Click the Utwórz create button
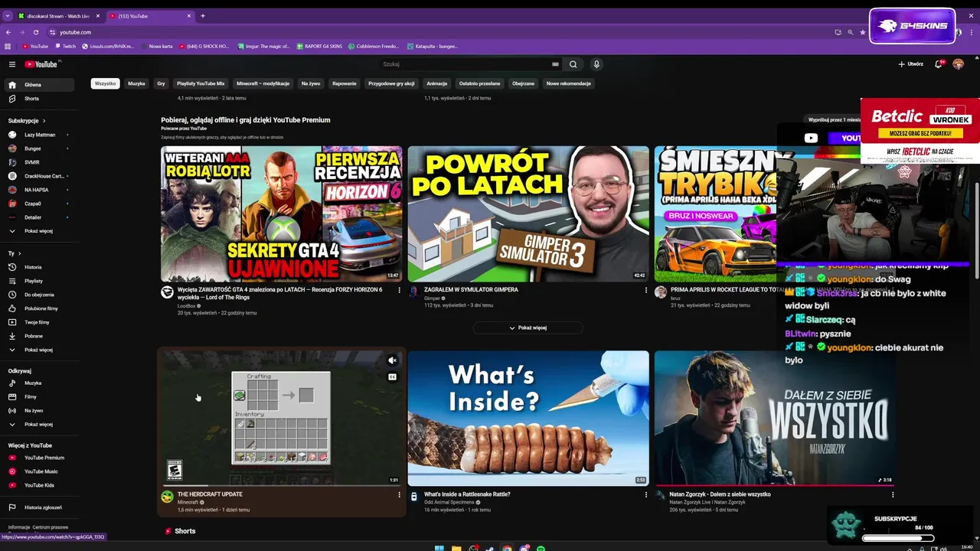This screenshot has width=980, height=551. click(x=911, y=64)
